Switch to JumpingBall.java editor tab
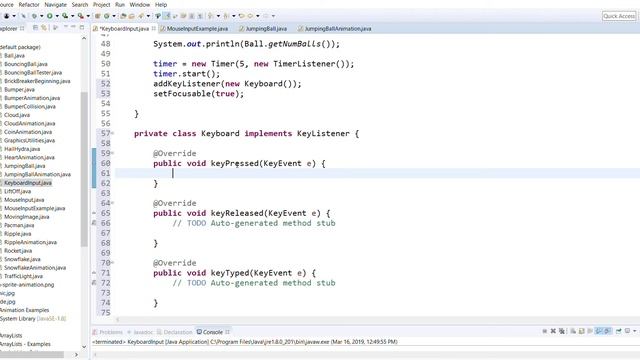Screen dimensions: 640x360 point(263,29)
